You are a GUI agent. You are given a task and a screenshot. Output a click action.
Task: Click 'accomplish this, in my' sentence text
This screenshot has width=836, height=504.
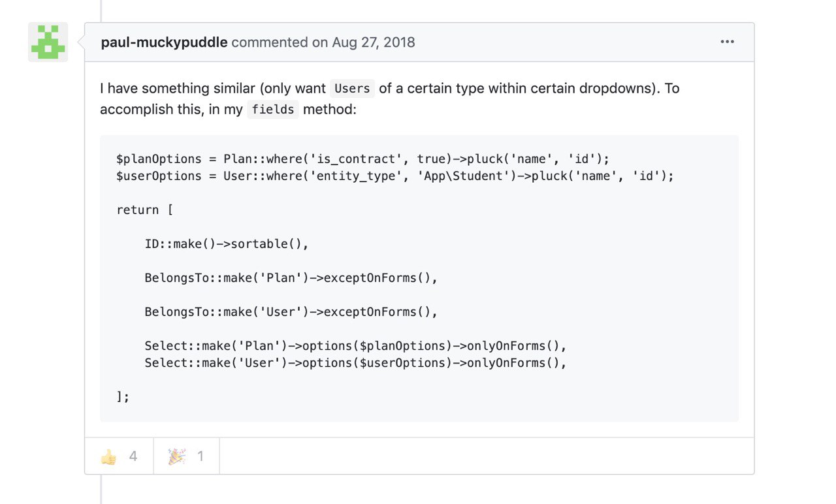171,109
